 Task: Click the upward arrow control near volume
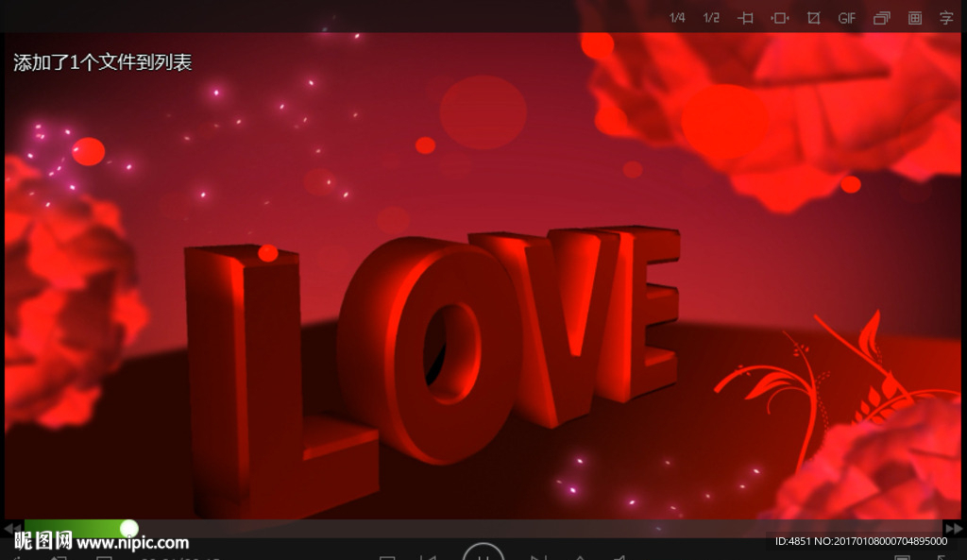pyautogui.click(x=580, y=556)
